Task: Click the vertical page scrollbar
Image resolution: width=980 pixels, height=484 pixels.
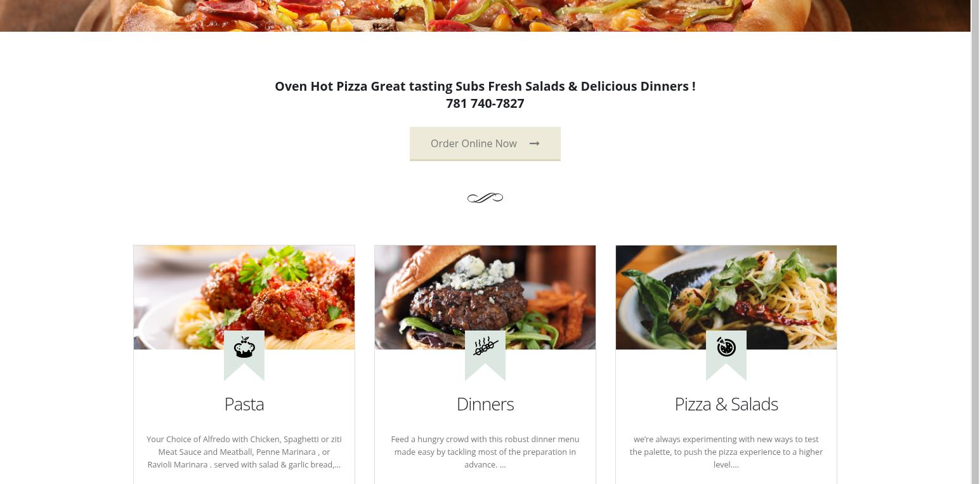Action: (x=976, y=242)
